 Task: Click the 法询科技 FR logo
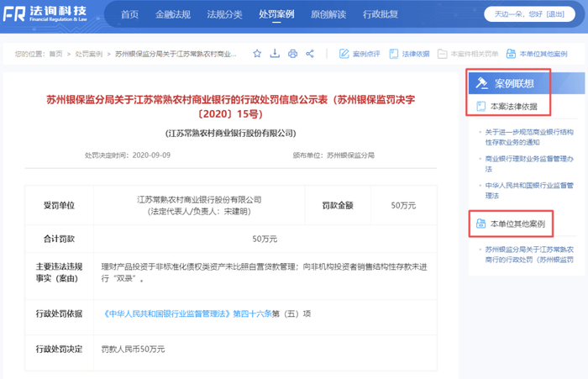coord(45,13)
